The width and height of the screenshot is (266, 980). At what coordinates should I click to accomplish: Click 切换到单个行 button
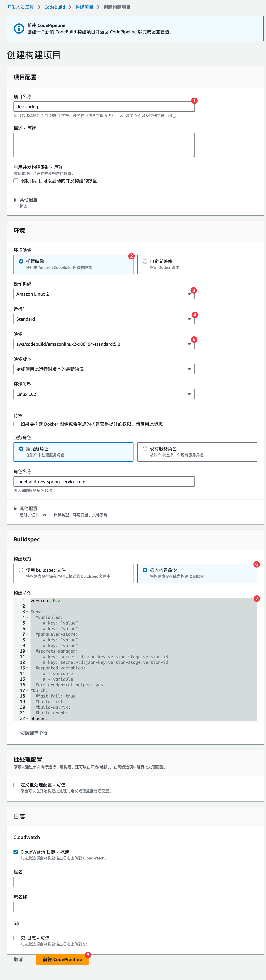pos(34,733)
